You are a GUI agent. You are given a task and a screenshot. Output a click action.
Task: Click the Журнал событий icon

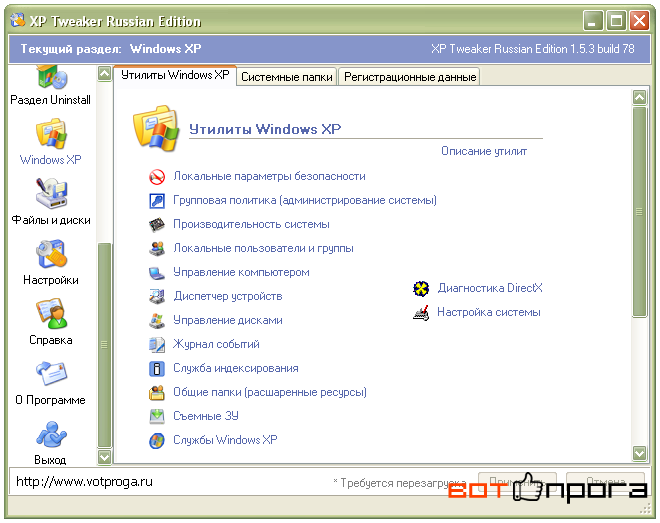157,345
